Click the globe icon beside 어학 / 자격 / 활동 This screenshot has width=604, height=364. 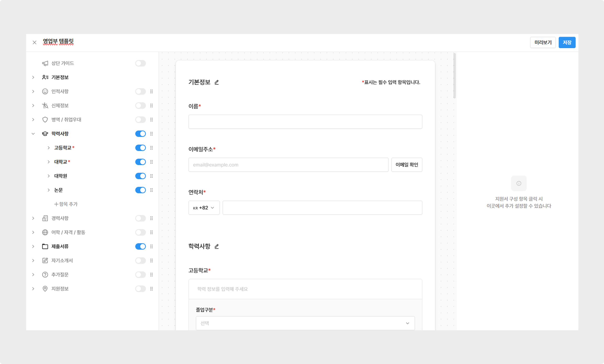[x=45, y=232]
